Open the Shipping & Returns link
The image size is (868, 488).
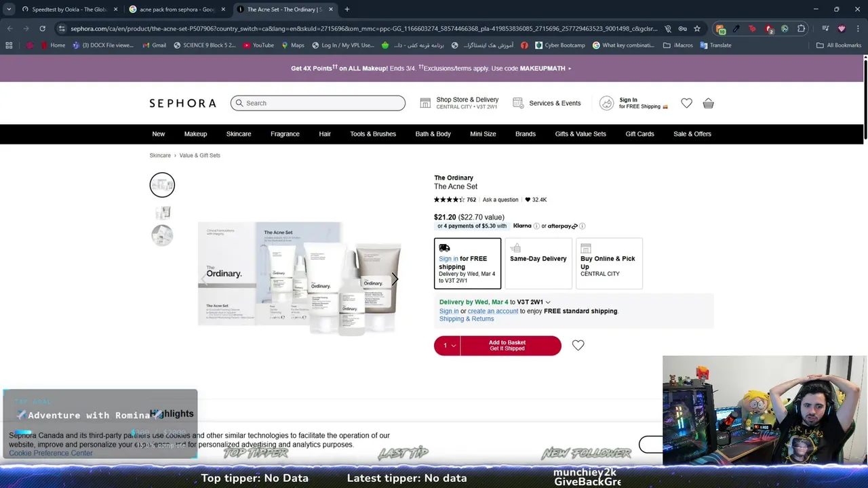click(x=467, y=319)
